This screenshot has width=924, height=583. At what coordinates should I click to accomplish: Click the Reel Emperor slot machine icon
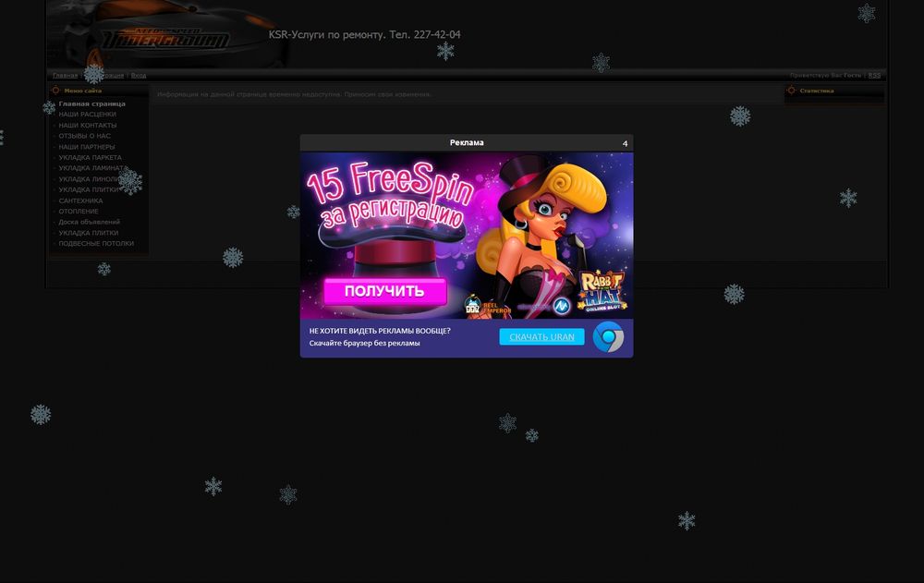click(x=473, y=305)
